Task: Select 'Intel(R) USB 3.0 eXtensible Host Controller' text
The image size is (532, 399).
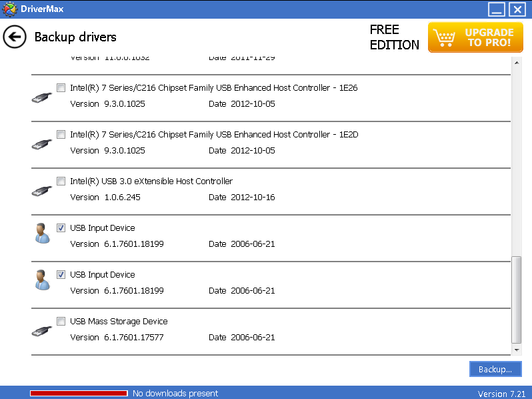Action: [151, 181]
